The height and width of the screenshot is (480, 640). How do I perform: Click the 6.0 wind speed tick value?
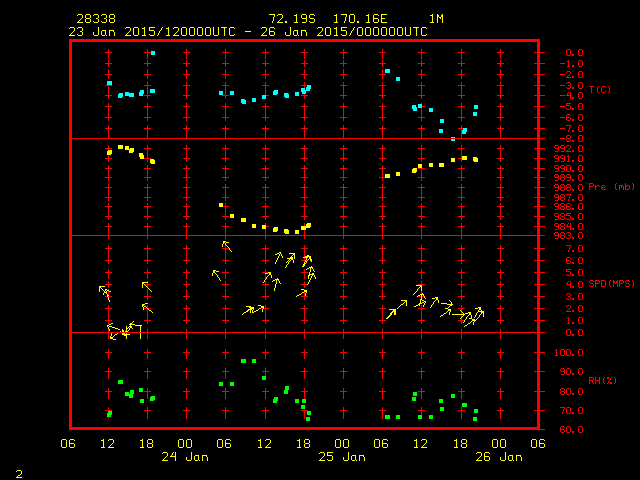click(574, 261)
